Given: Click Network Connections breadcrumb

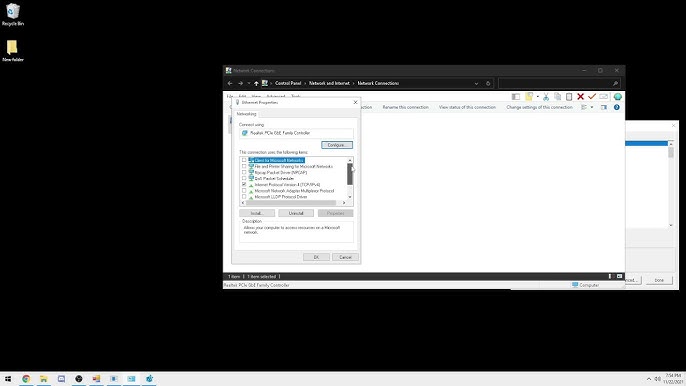Looking at the screenshot, I should pos(378,83).
